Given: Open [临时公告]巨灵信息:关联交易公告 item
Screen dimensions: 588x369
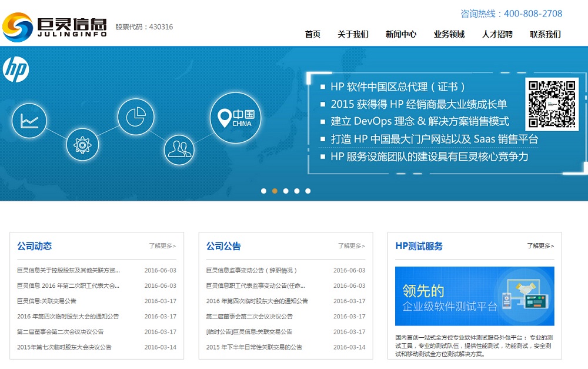Looking at the screenshot, I should [249, 332].
